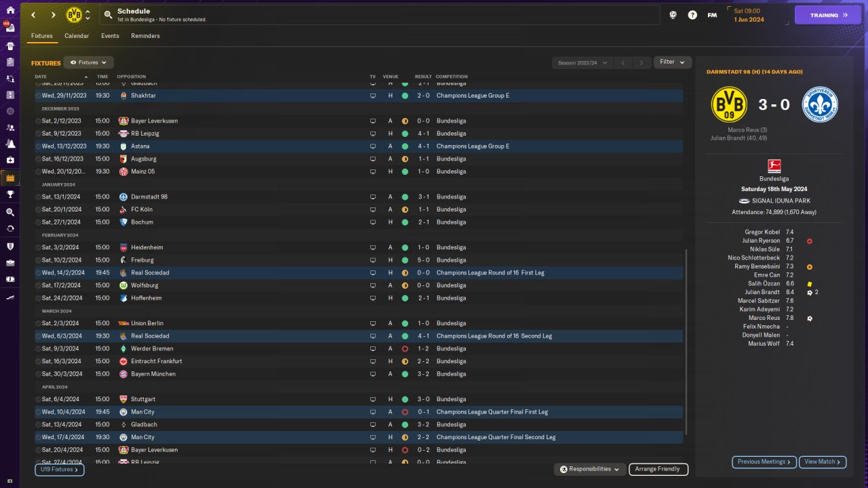The height and width of the screenshot is (488, 868).
Task: Toggle the reminder circle for Bochum fixture
Action: coord(38,222)
